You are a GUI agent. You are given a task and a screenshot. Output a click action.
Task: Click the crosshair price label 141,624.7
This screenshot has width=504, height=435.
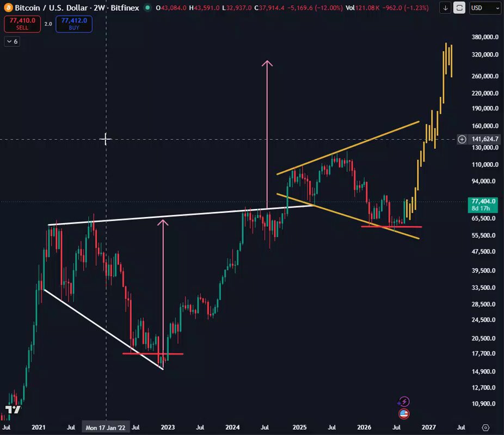pos(485,139)
